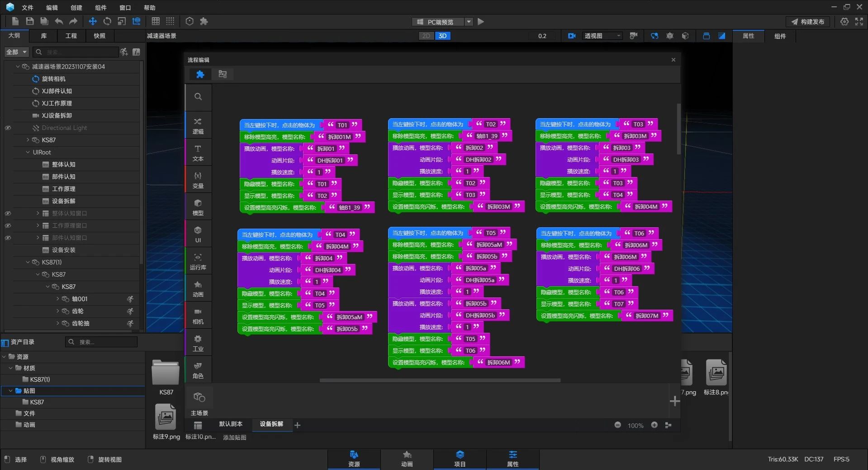Click the 属性 bottom button
This screenshot has height=470, width=868.
[513, 459]
